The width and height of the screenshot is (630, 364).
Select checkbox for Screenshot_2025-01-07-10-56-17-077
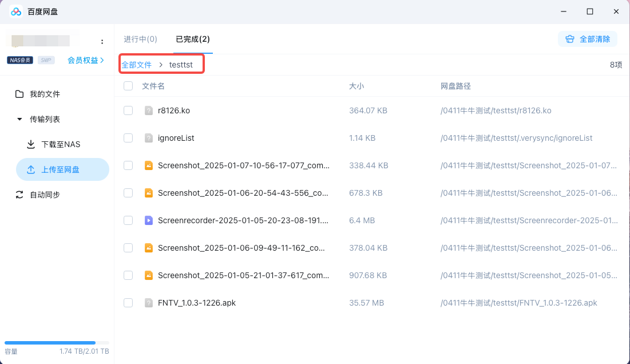click(x=128, y=165)
